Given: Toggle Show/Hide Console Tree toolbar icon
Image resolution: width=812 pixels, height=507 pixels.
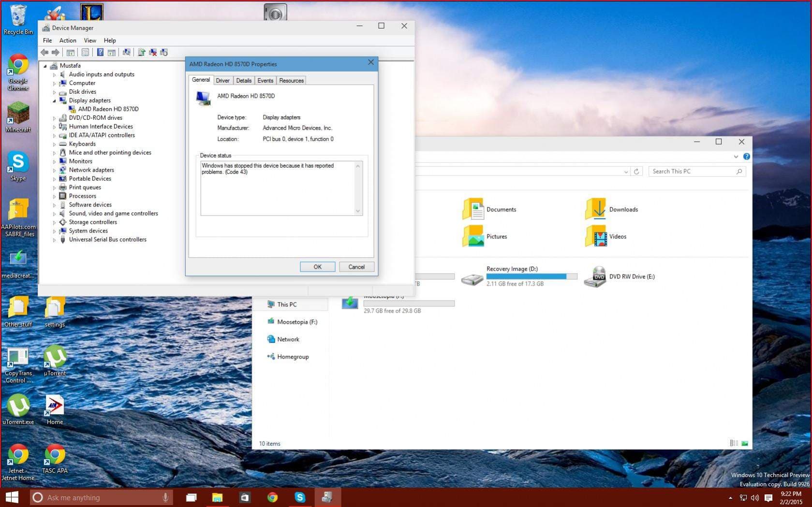Looking at the screenshot, I should [x=71, y=52].
